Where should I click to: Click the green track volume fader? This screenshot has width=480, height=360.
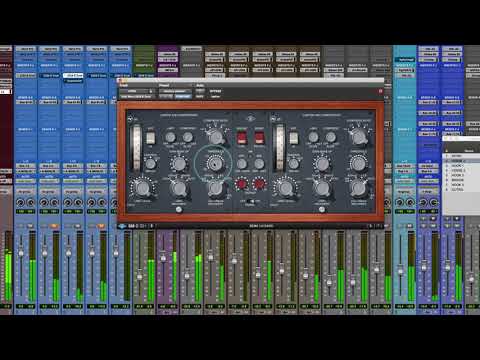pos(140,276)
